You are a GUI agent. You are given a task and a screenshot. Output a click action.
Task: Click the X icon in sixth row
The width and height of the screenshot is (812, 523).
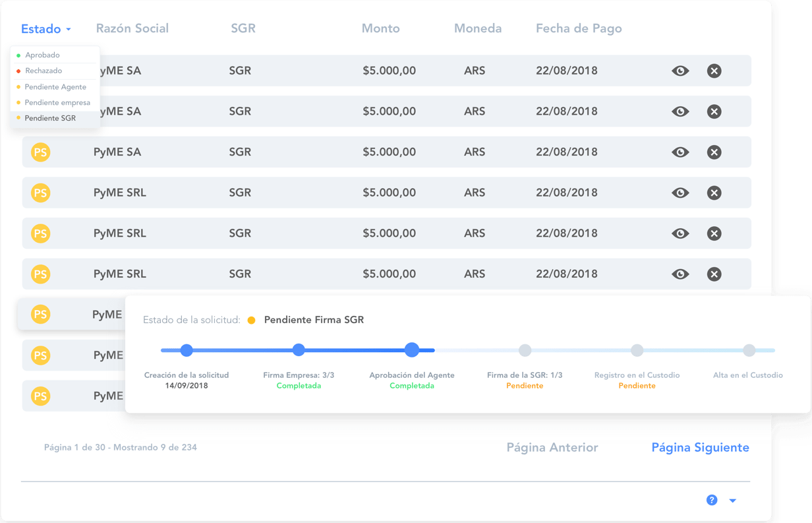(x=714, y=274)
